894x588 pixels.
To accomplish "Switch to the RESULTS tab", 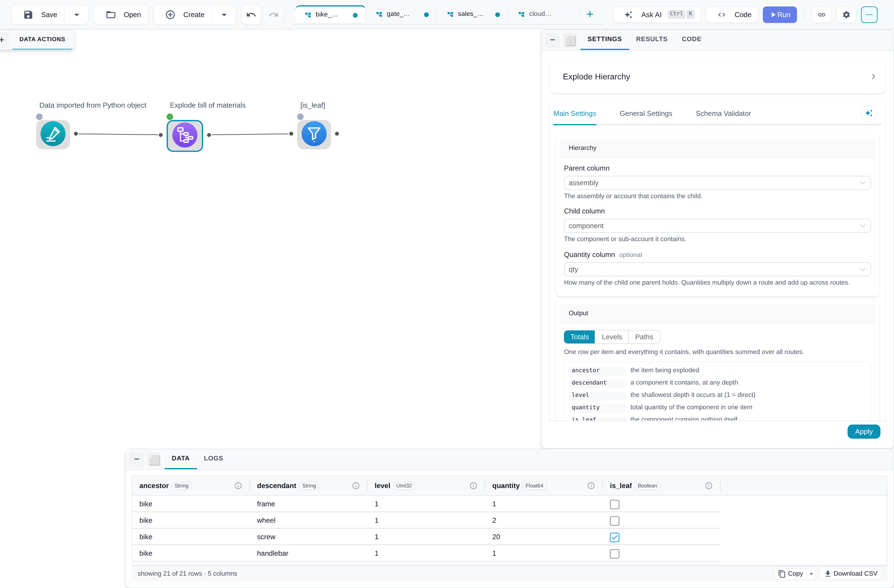I will click(651, 39).
